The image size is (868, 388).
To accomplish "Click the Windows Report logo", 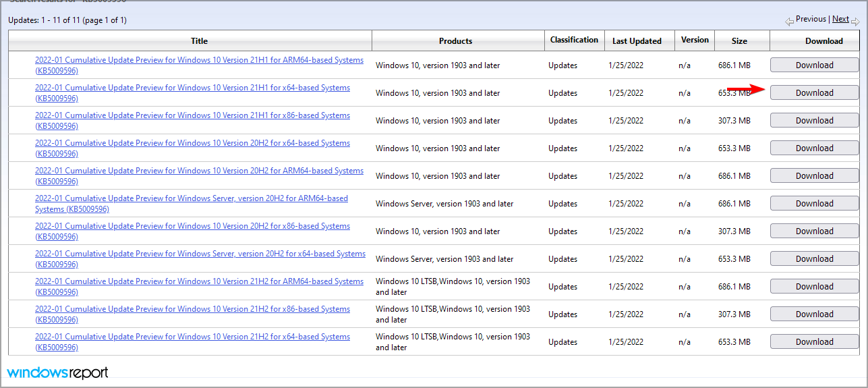I will pos(57,372).
